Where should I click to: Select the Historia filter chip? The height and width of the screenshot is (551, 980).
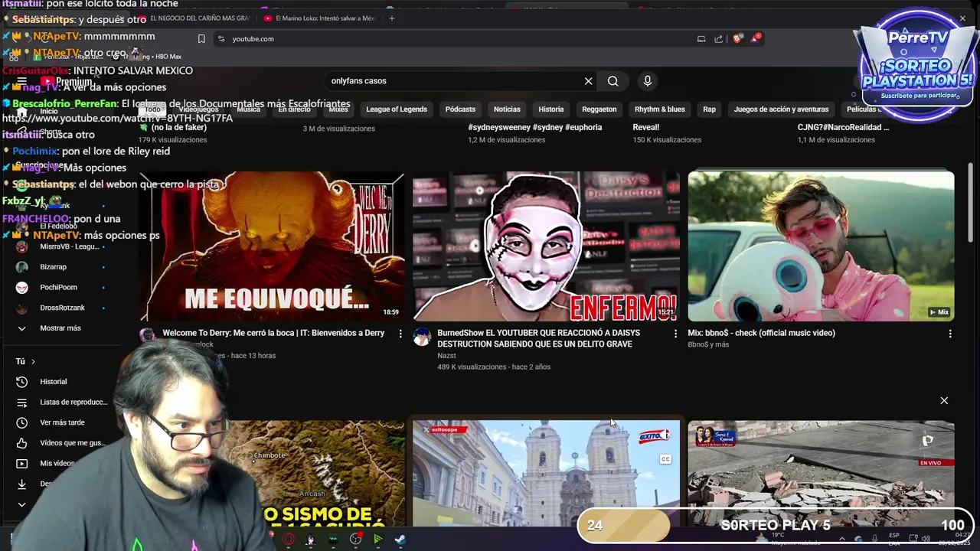pyautogui.click(x=551, y=109)
